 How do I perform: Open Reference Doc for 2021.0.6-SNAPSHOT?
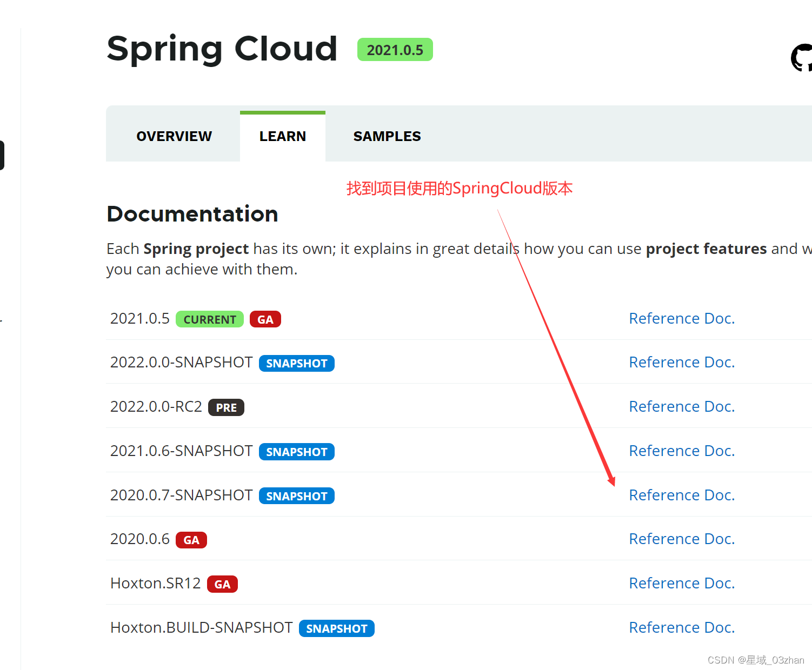point(682,451)
